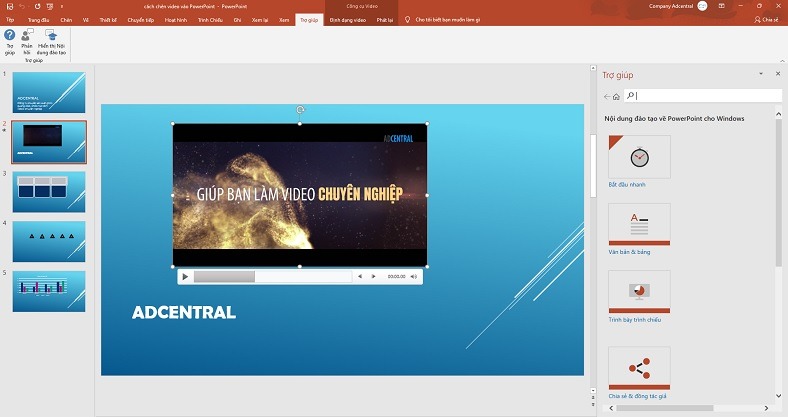Click the video volume speaker icon
The width and height of the screenshot is (788, 417).
[414, 276]
